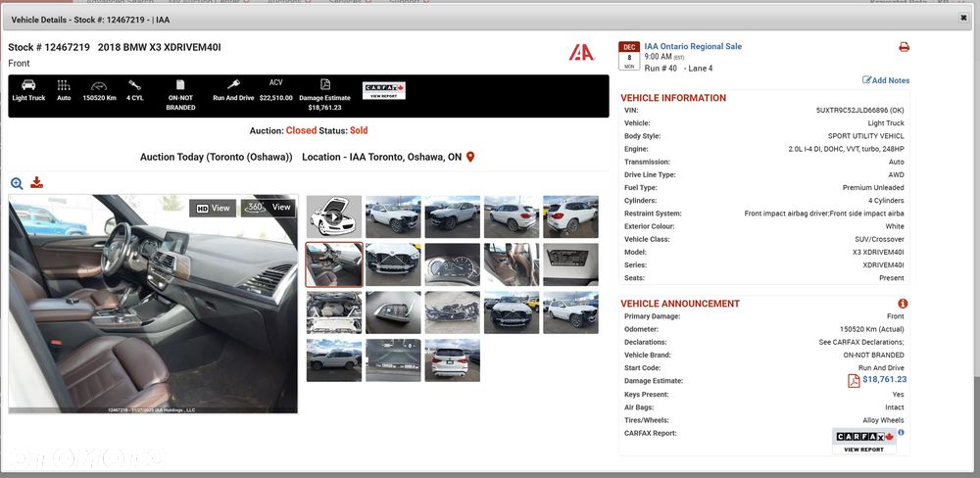Open the $18,761.23 damage estimate link

tap(884, 379)
